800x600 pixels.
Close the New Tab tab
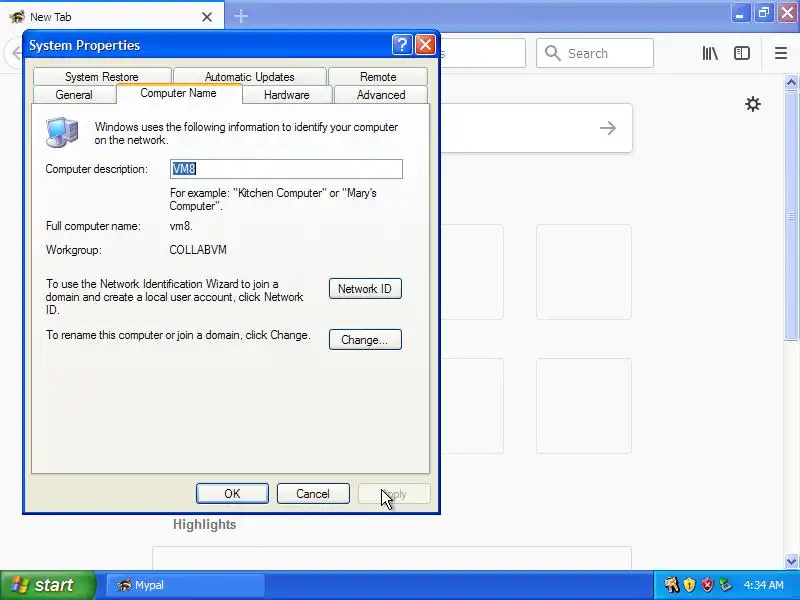(x=207, y=17)
